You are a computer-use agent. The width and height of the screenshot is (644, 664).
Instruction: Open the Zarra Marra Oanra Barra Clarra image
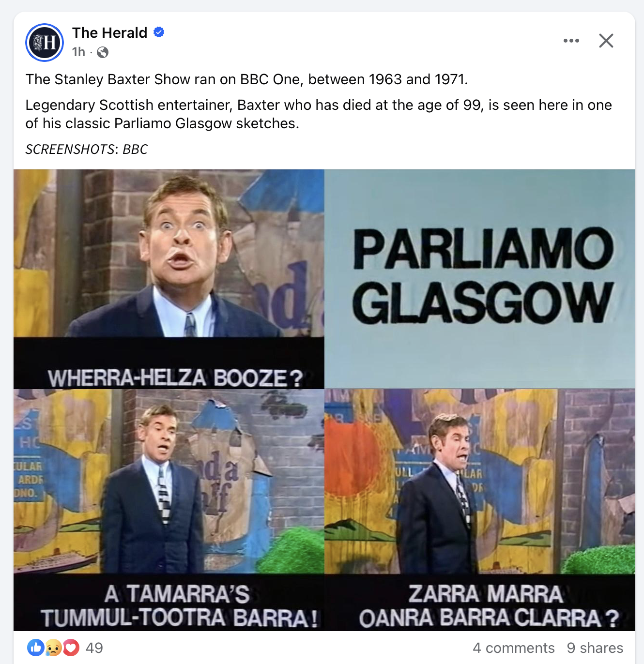click(x=480, y=510)
